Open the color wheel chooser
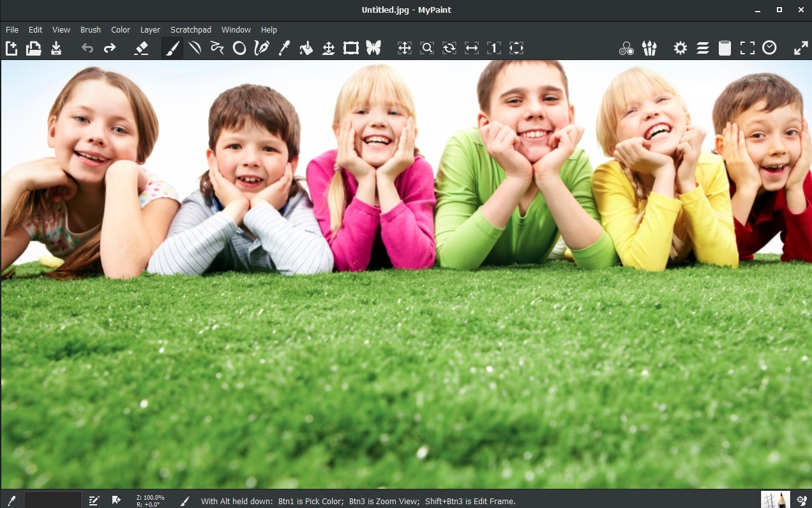The width and height of the screenshot is (812, 508). click(626, 48)
